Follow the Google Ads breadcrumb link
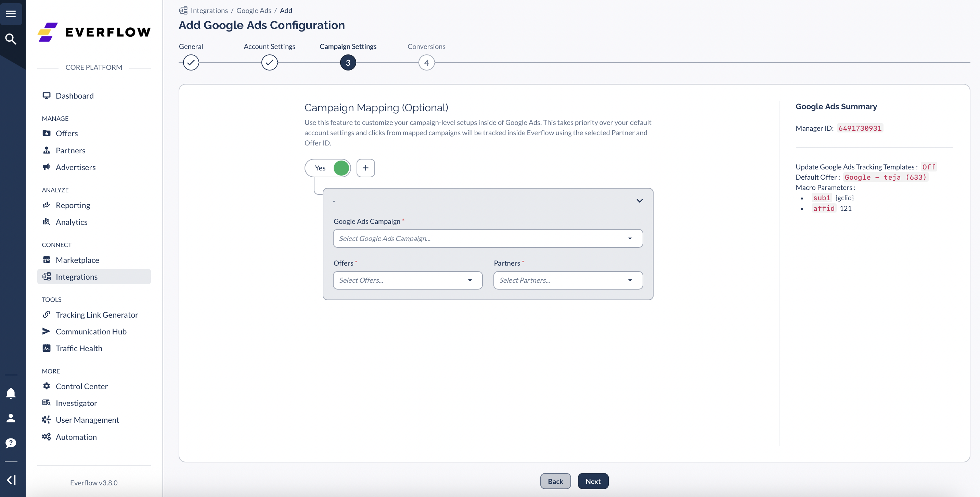Viewport: 980px width, 497px height. click(x=254, y=10)
